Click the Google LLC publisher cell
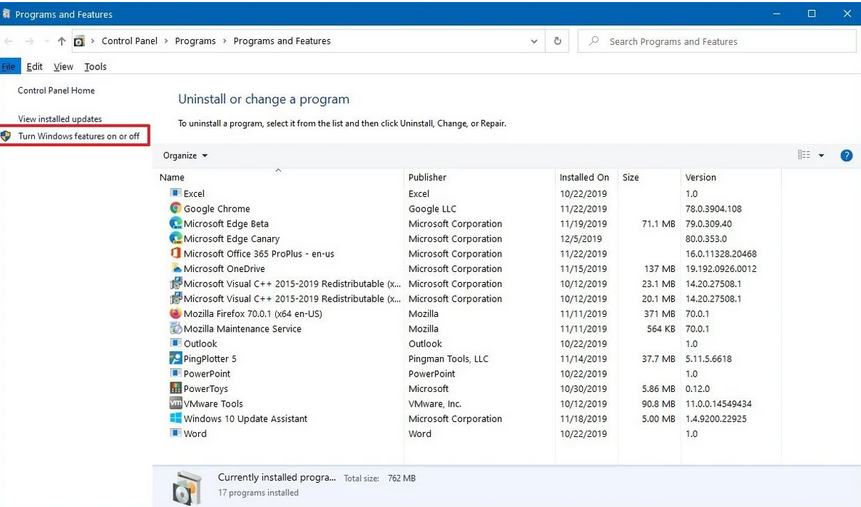This screenshot has width=861, height=507. point(432,209)
